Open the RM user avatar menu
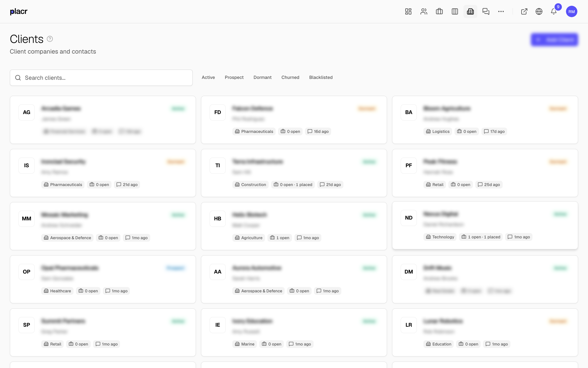 (x=571, y=11)
